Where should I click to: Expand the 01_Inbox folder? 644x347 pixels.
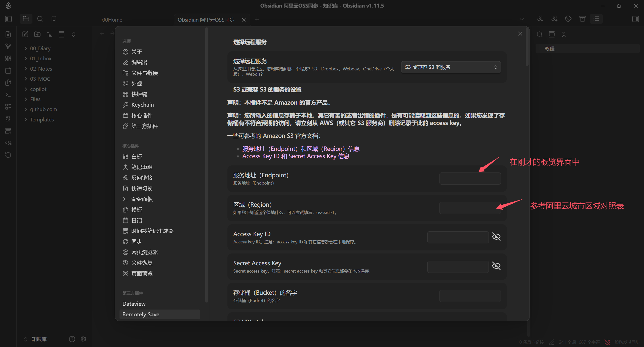point(26,59)
